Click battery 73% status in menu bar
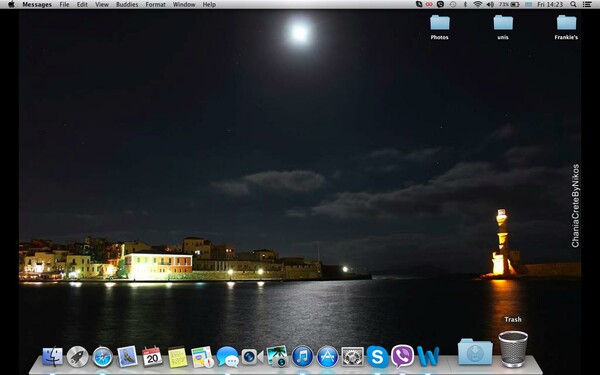This screenshot has width=600, height=375. tap(509, 5)
